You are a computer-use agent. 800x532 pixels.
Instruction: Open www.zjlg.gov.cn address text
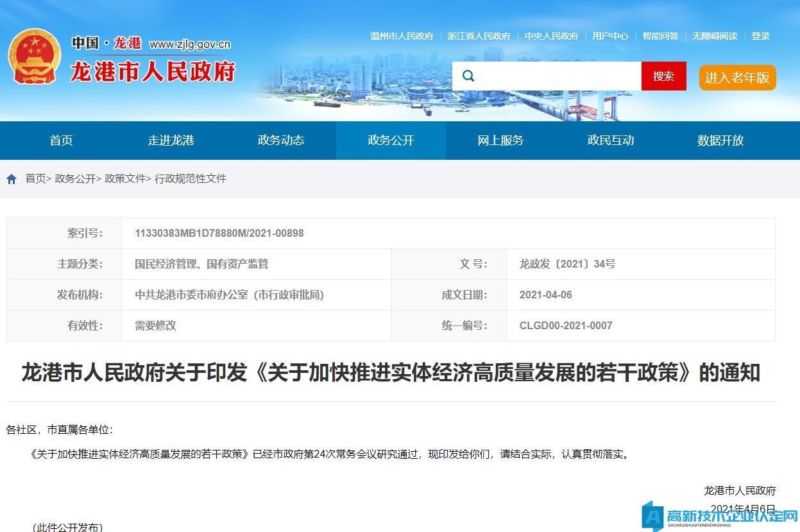(x=190, y=44)
